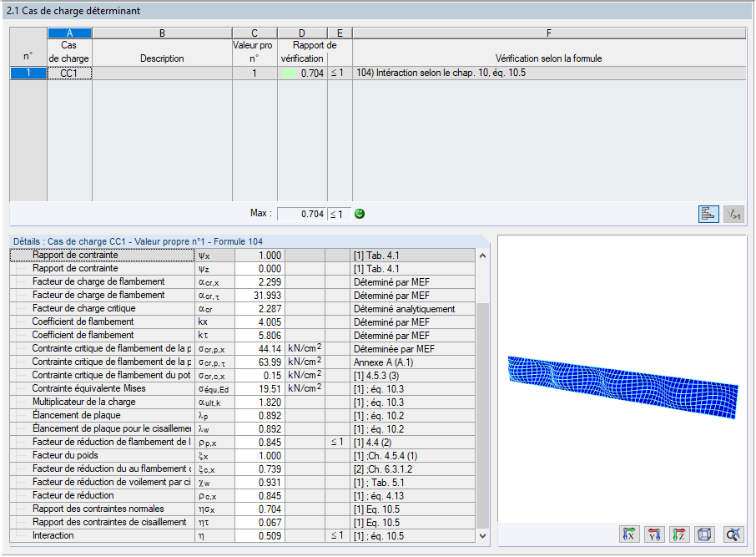Click the value 0.931 for χw
This screenshot has height=557, width=756.
[x=260, y=482]
